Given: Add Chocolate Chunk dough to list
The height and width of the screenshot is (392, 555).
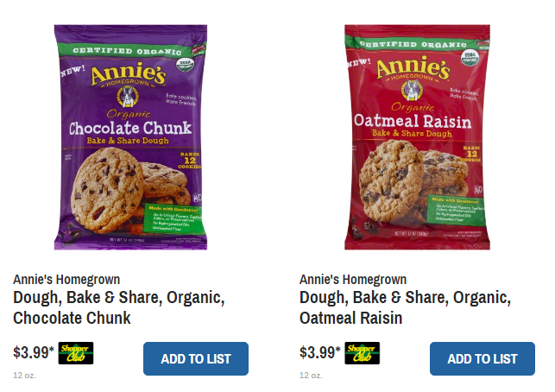Looking at the screenshot, I should click(x=196, y=358).
